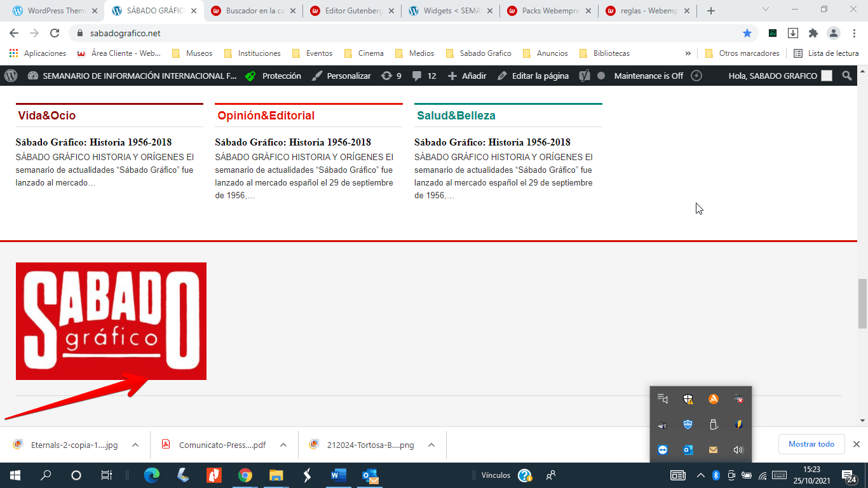Close the downloads bar
The image size is (868, 488).
(x=857, y=444)
